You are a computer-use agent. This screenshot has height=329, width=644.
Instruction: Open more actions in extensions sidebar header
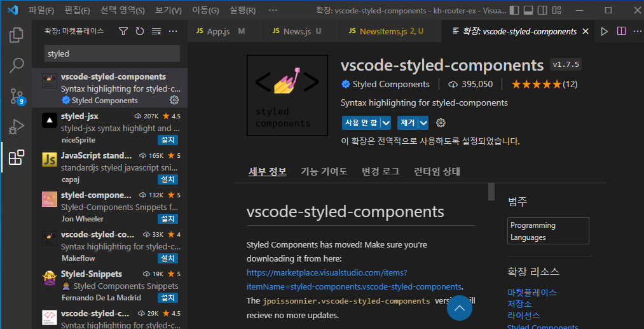click(173, 31)
